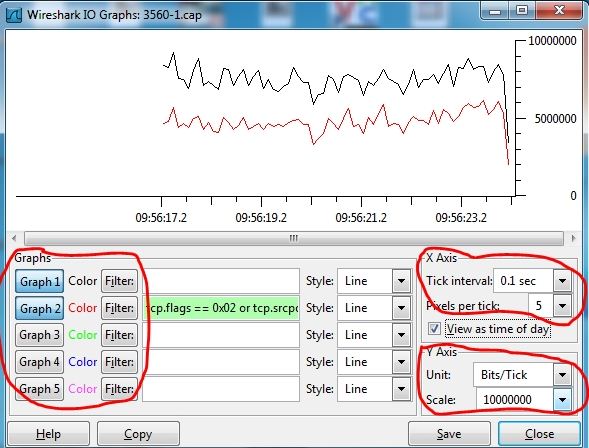589x448 pixels.
Task: Click the Save button
Action: coord(449,434)
